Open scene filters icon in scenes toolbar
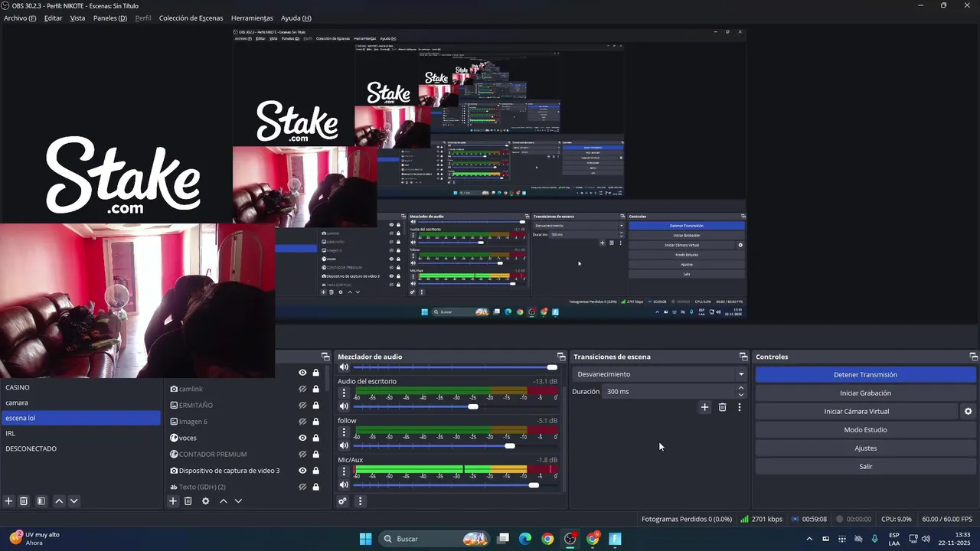 41,501
